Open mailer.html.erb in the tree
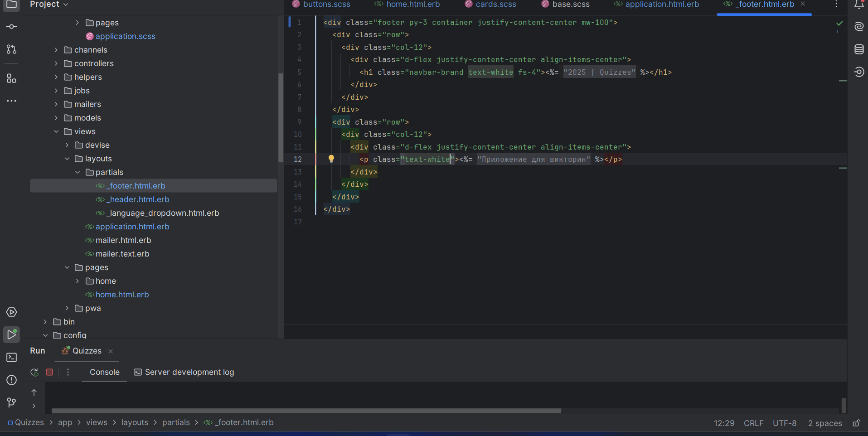This screenshot has height=436, width=868. pos(123,240)
